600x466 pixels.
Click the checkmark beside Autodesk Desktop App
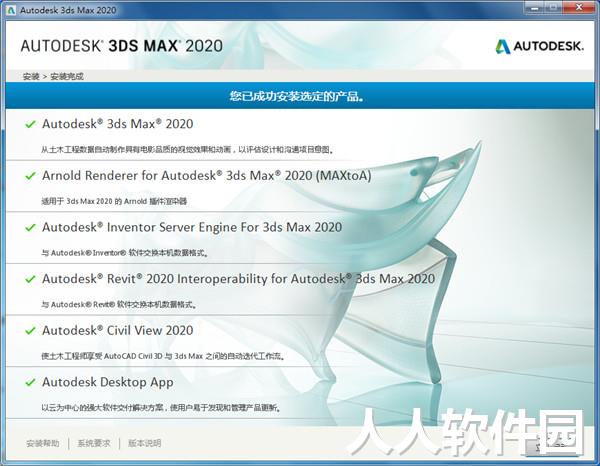click(x=30, y=382)
